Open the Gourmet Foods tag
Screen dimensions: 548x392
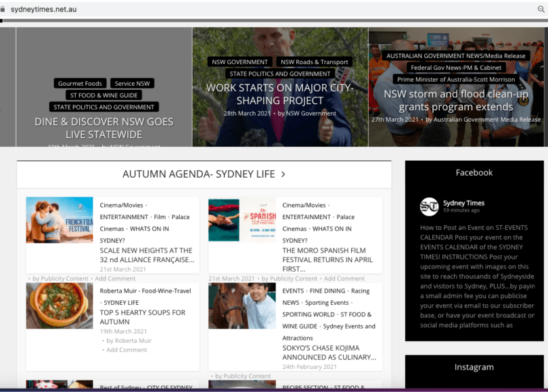[x=80, y=83]
